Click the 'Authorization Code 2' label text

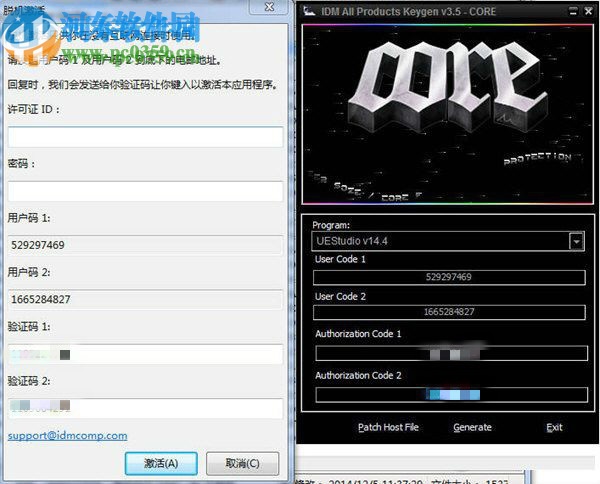click(358, 376)
